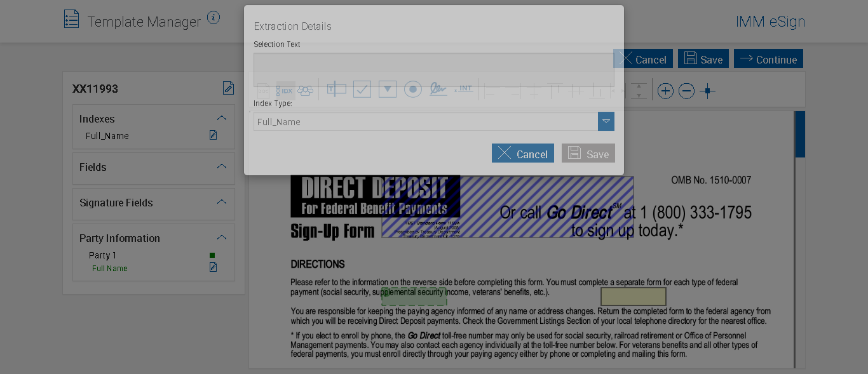The width and height of the screenshot is (868, 374).
Task: Click the Indexes section heading
Action: 97,119
